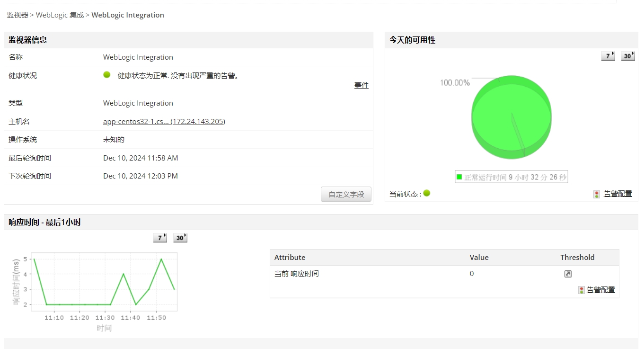Click the Value column header

click(x=479, y=258)
